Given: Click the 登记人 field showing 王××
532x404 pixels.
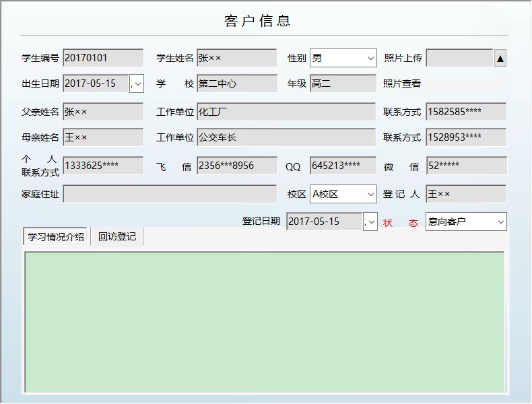Looking at the screenshot, I should [x=466, y=194].
